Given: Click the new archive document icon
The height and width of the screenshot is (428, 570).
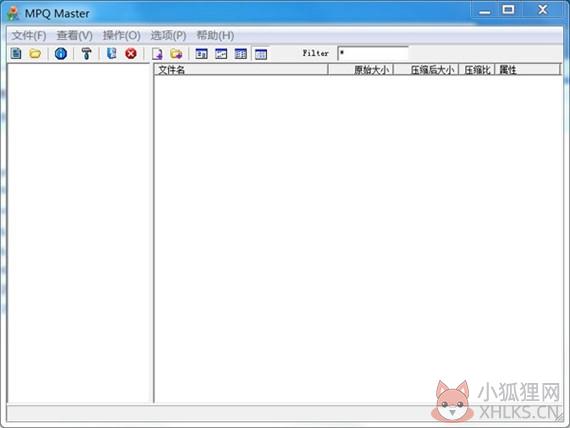Looking at the screenshot, I should [x=16, y=54].
